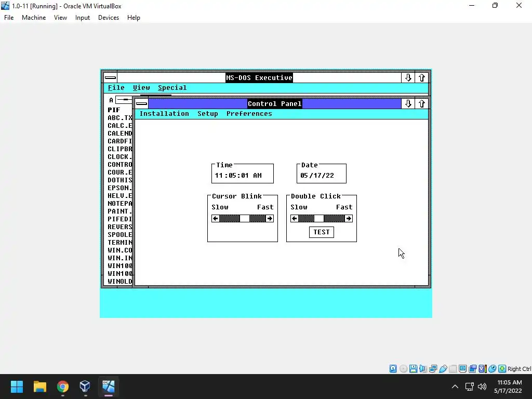This screenshot has height=399, width=532.
Task: Click the network status icon
Action: (x=433, y=369)
